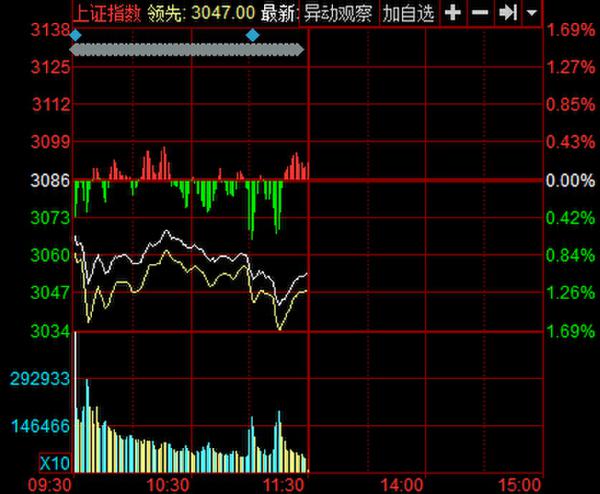Click the left blue diamond marker
Image resolution: width=600 pixels, height=494 pixels.
click(x=76, y=35)
